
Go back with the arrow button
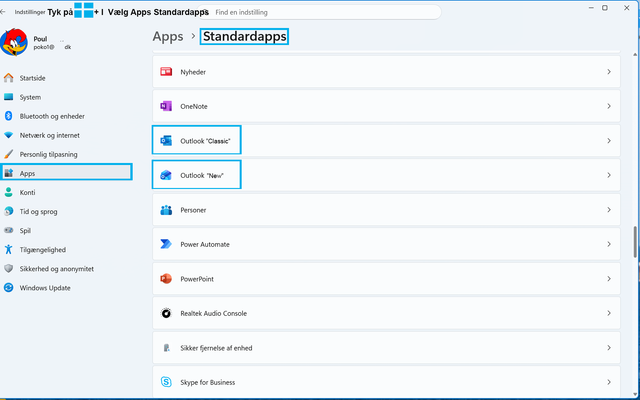click(3, 12)
